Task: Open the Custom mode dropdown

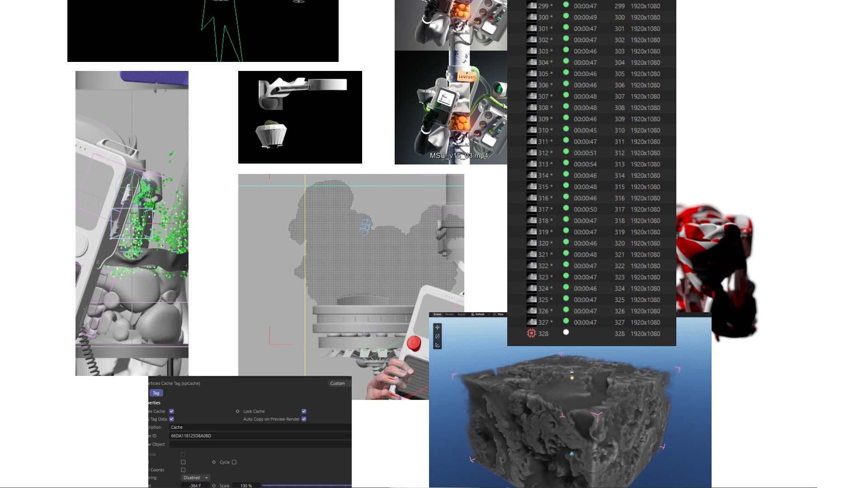Action: (337, 383)
